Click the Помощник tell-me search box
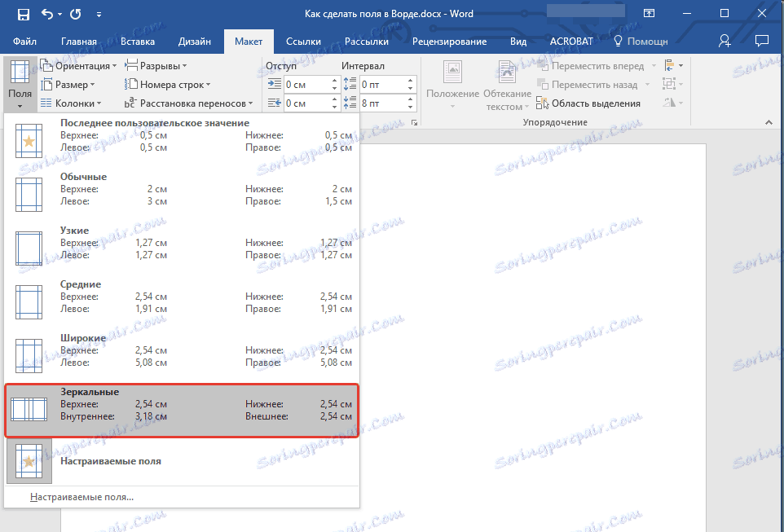The width and height of the screenshot is (784, 532). (x=642, y=42)
